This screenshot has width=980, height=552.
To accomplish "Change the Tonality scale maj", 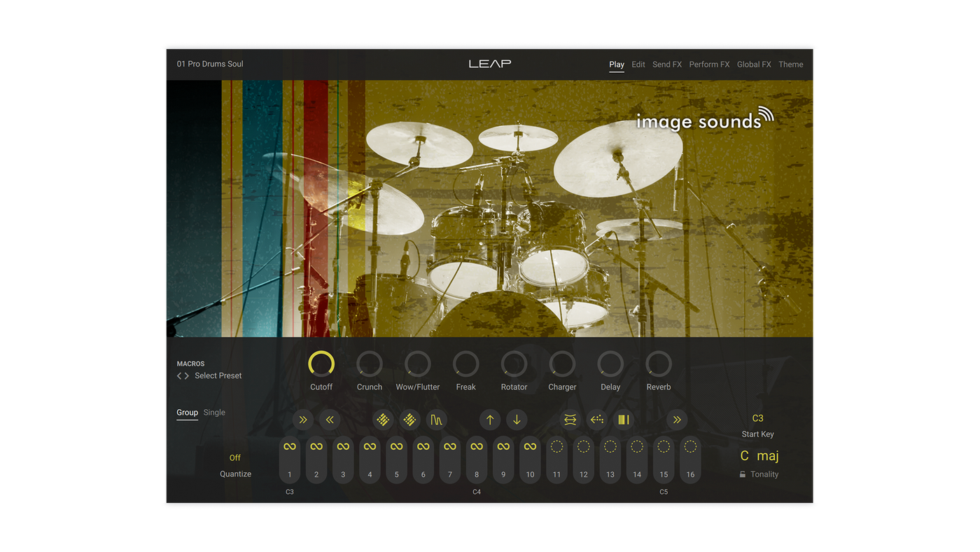I will pos(768,456).
